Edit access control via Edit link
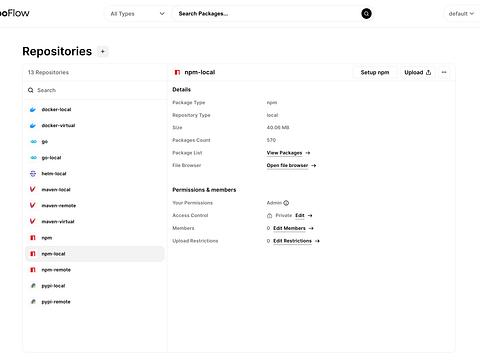 (x=300, y=215)
